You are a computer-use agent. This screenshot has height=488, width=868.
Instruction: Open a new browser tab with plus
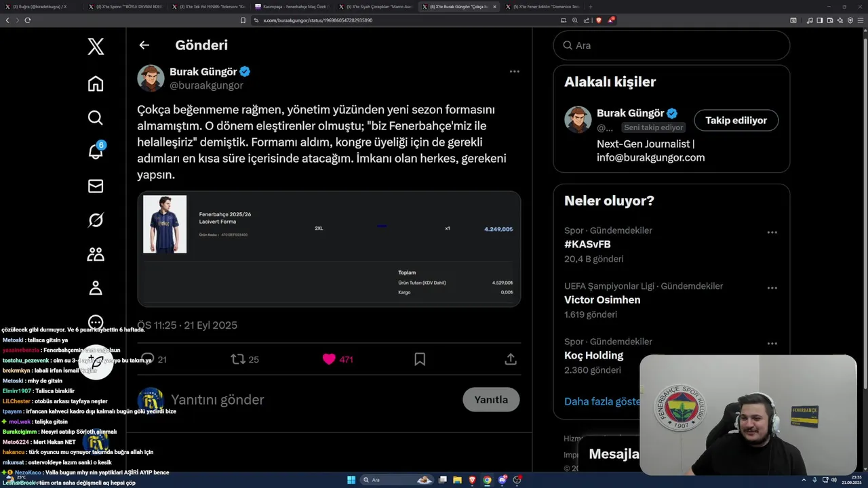(x=590, y=6)
